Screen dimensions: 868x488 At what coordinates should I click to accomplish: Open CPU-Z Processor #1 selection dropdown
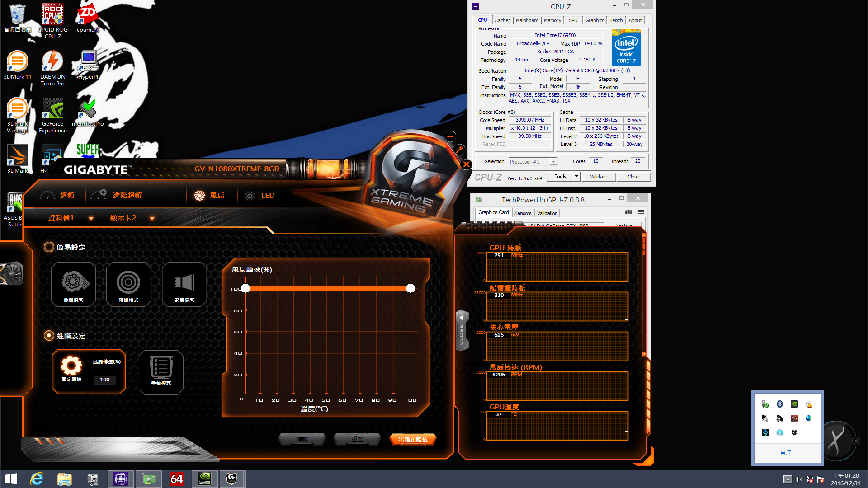(x=533, y=161)
